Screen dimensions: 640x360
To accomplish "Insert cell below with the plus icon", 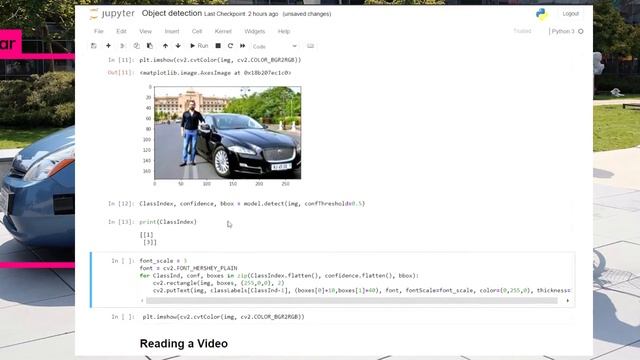I will 108,46.
